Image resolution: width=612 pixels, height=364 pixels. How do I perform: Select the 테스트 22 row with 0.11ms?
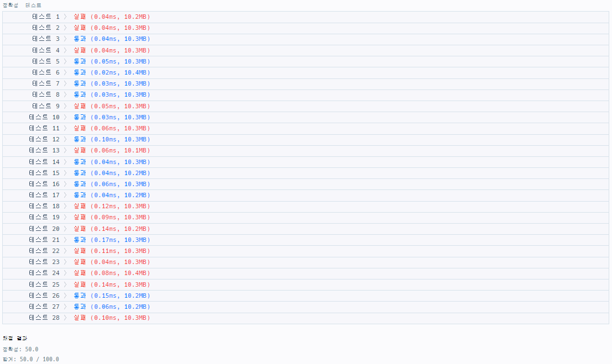coord(306,251)
